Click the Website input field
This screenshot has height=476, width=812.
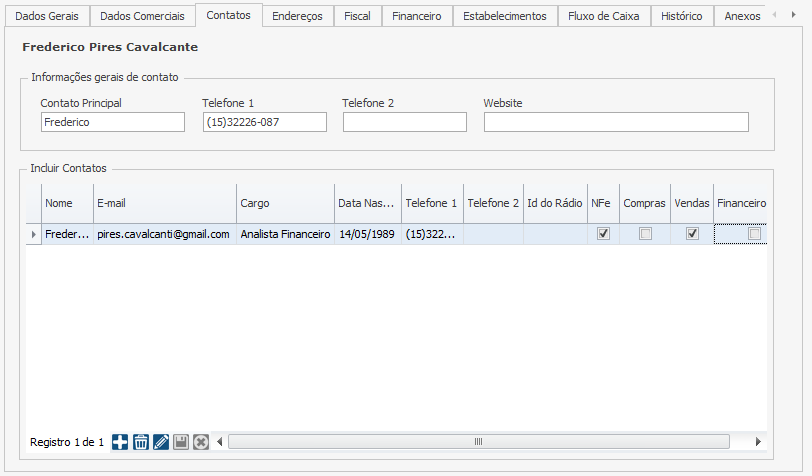(616, 122)
